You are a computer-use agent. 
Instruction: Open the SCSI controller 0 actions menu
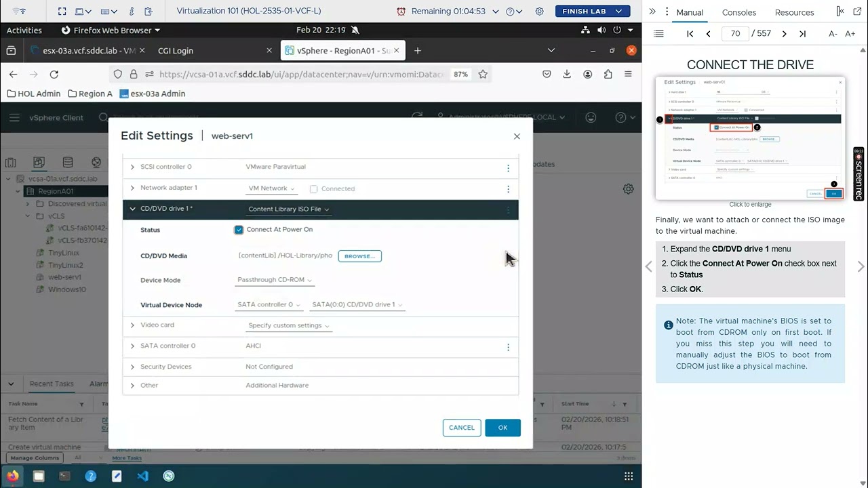(508, 167)
